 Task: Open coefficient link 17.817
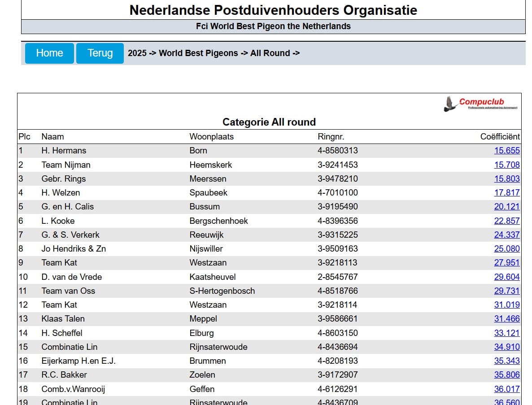pos(507,192)
